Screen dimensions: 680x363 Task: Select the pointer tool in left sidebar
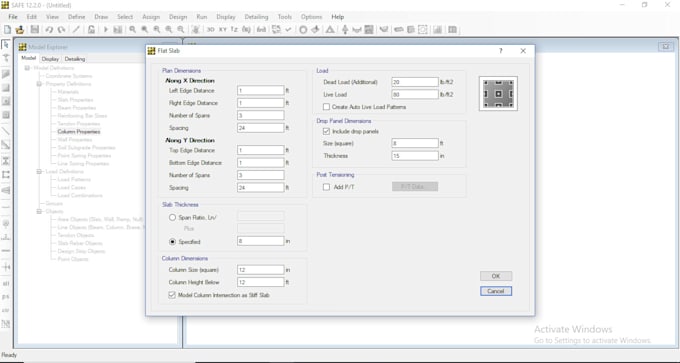tap(6, 44)
